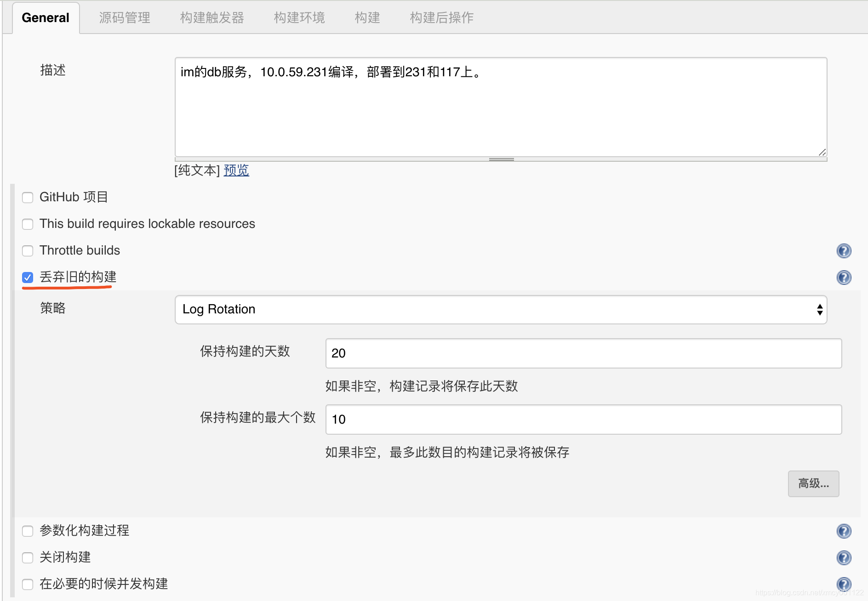This screenshot has height=601, width=868.
Task: Open the 构建触发器 tab
Action: click(x=212, y=18)
